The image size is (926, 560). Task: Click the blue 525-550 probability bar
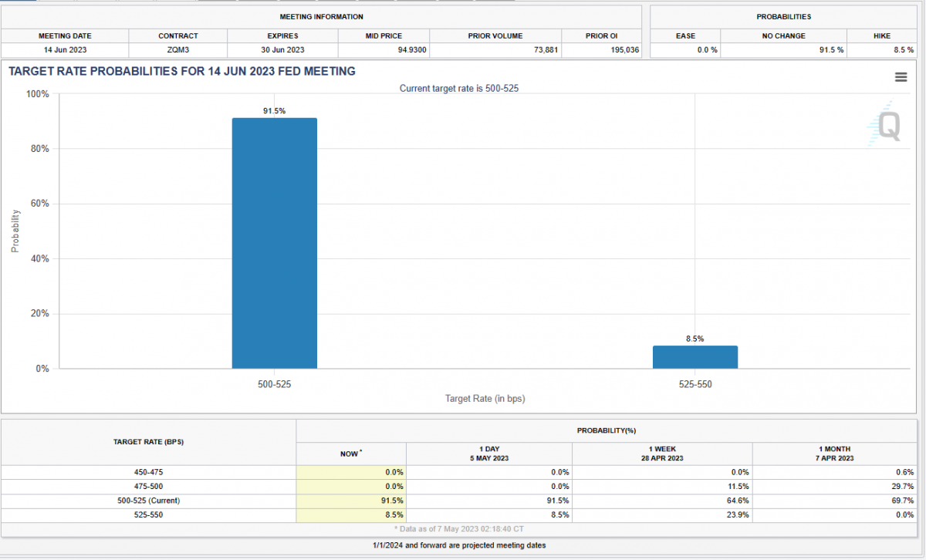[694, 357]
